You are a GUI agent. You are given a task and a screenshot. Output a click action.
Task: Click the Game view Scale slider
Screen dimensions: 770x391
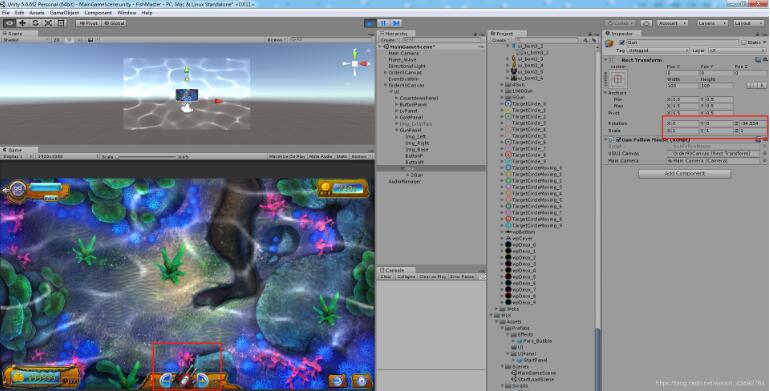click(145, 157)
